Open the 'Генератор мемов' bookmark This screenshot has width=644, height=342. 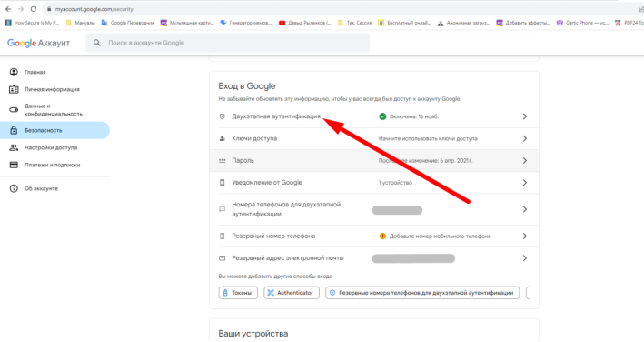pyautogui.click(x=246, y=23)
